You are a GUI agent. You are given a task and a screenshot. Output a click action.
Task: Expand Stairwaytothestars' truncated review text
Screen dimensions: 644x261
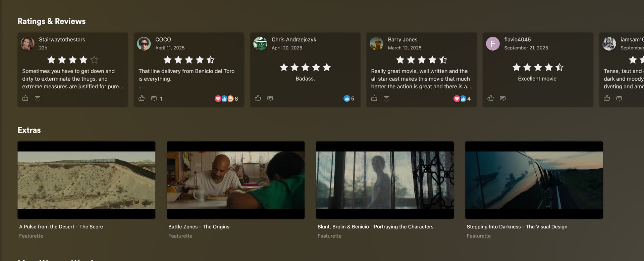(x=72, y=79)
